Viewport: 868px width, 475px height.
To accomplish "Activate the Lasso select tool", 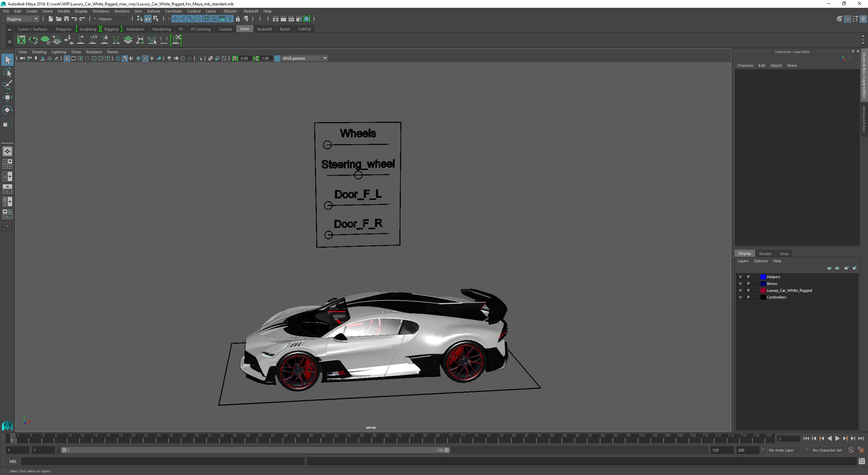I will pos(7,73).
